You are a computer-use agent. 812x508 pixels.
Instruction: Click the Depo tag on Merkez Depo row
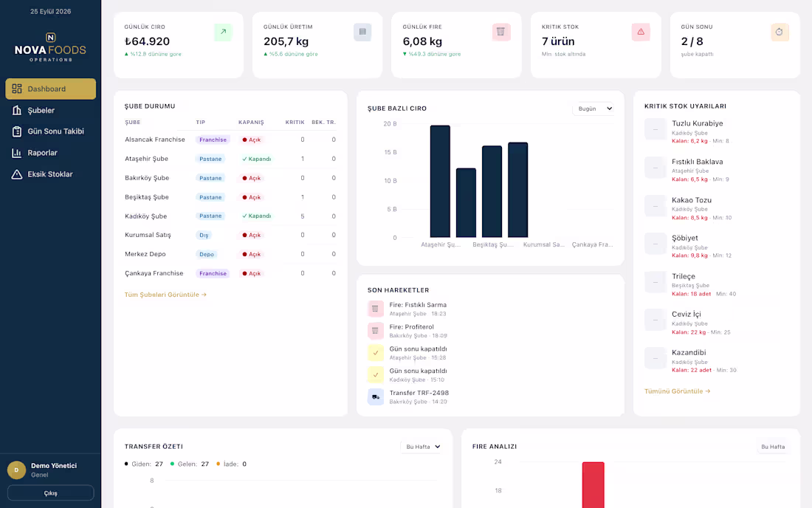(207, 254)
